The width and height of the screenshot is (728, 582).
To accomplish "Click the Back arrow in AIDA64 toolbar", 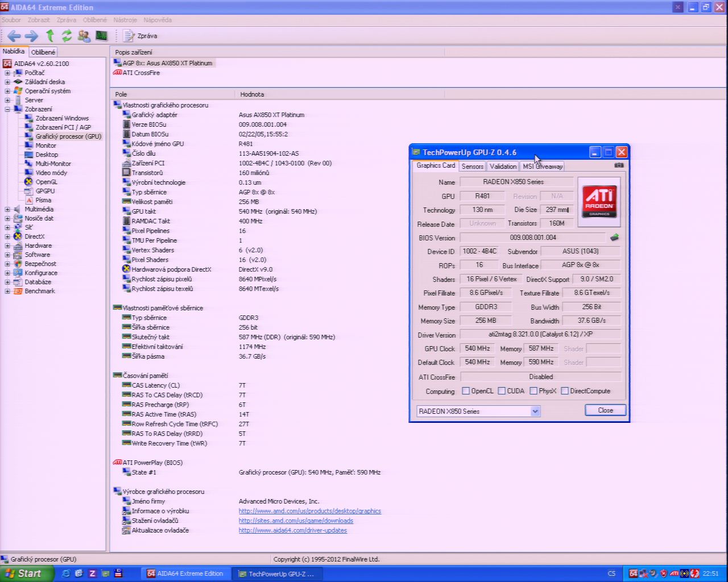I will [x=14, y=36].
